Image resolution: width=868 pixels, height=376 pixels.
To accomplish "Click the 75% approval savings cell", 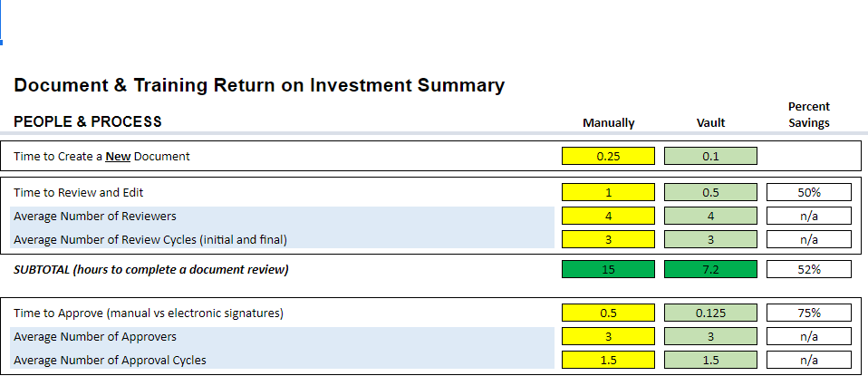I will [x=809, y=313].
